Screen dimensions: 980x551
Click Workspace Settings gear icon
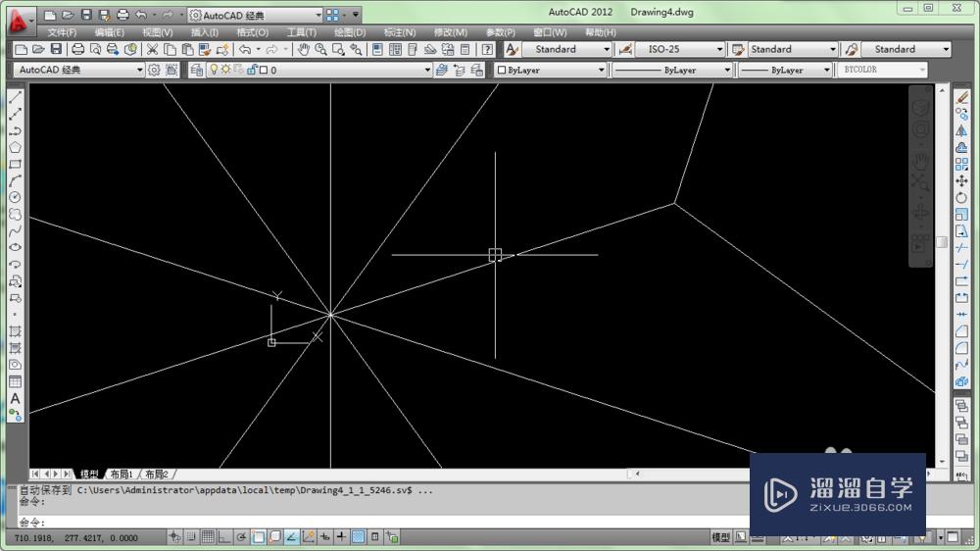[x=154, y=70]
